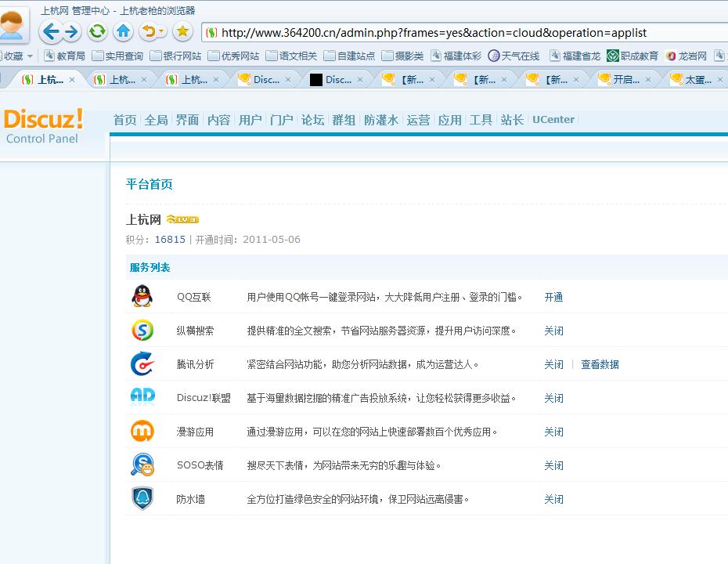Click the browser back arrow button
Viewport: 728px width, 564px height.
(x=52, y=31)
